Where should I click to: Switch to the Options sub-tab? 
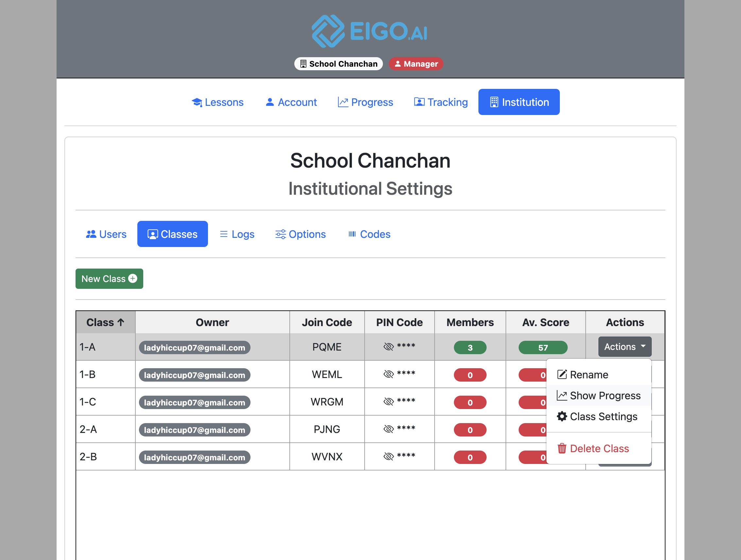[x=300, y=234]
